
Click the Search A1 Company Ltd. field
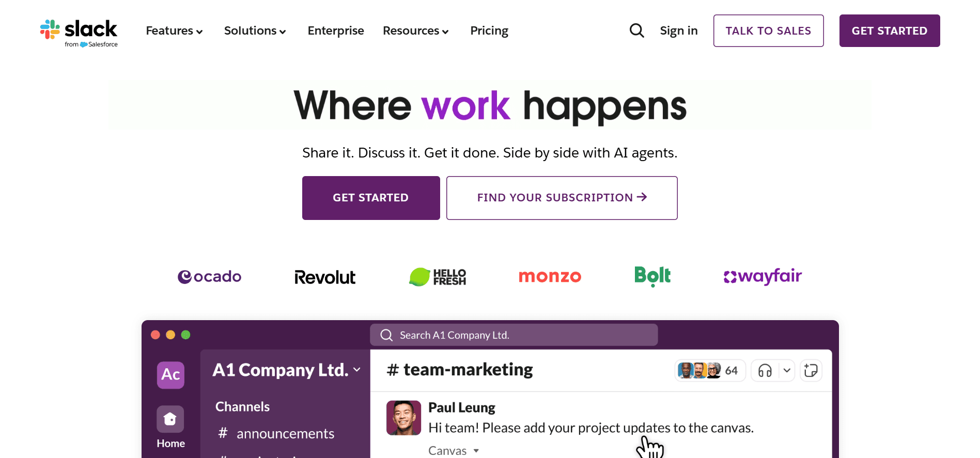point(514,335)
